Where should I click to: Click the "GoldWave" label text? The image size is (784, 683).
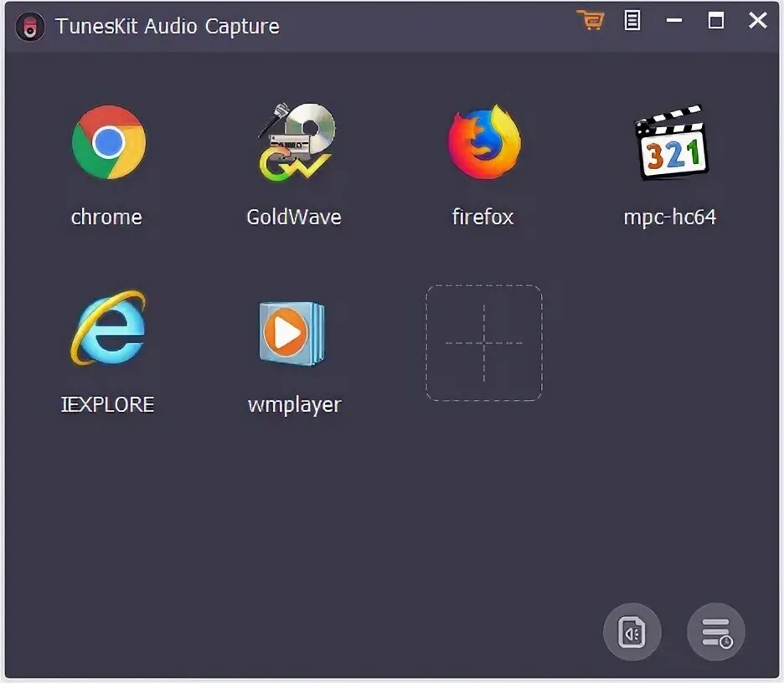[x=294, y=218]
